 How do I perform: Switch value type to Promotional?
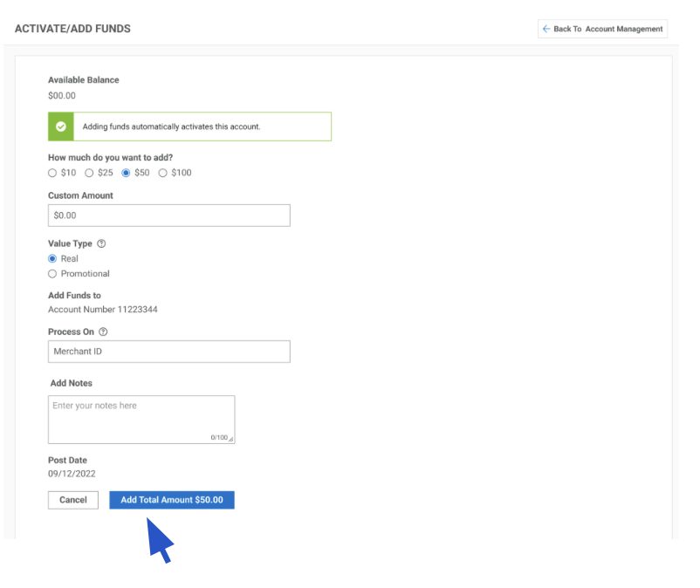(x=52, y=274)
